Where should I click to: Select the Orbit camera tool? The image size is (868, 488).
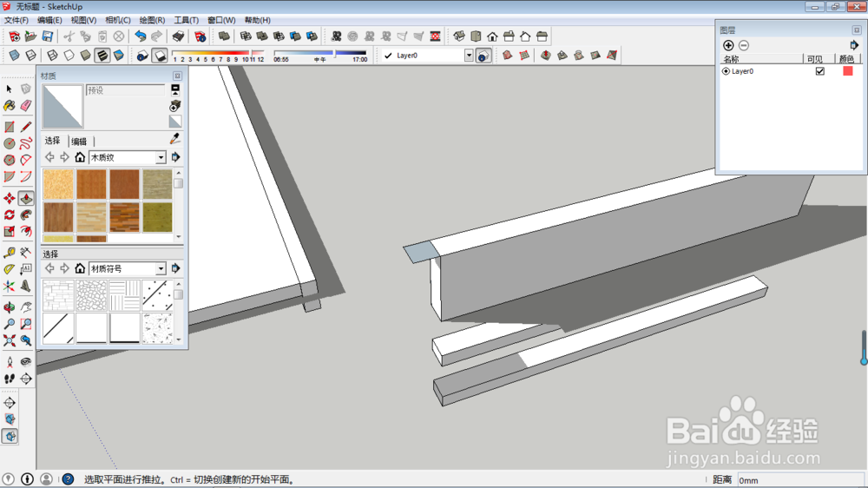tap(9, 307)
